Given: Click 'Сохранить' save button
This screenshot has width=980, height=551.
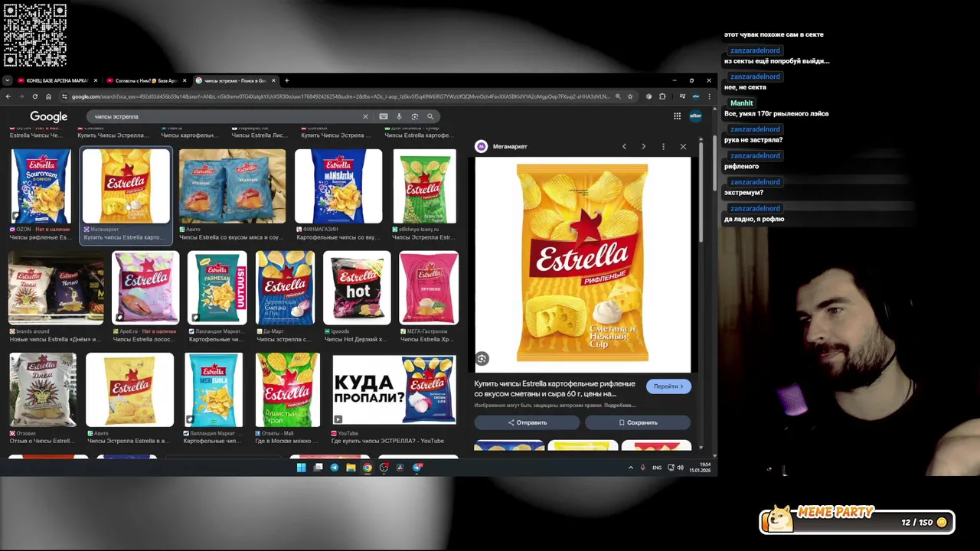Looking at the screenshot, I should pyautogui.click(x=638, y=422).
